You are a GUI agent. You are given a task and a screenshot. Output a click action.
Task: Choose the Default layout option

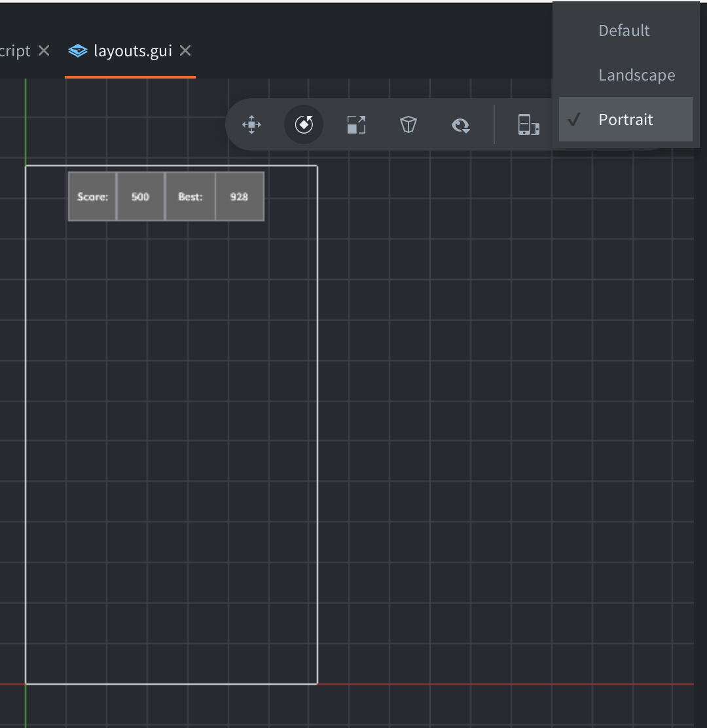coord(626,31)
